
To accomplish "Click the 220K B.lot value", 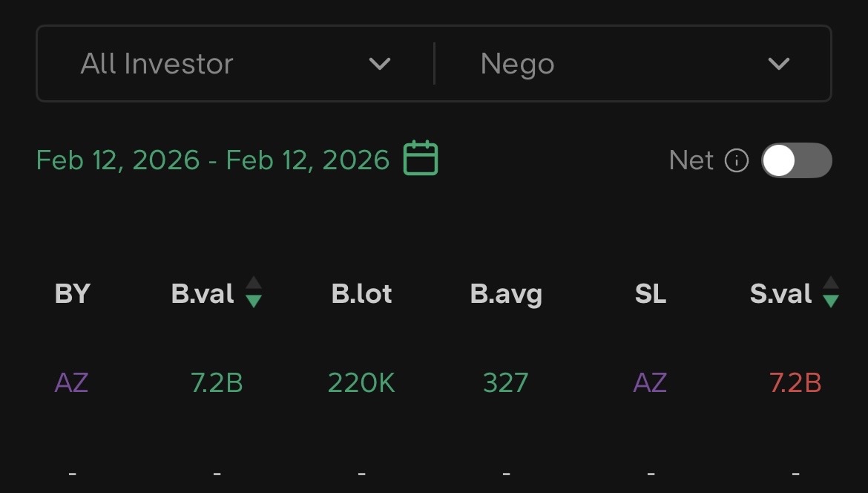I will (x=361, y=383).
